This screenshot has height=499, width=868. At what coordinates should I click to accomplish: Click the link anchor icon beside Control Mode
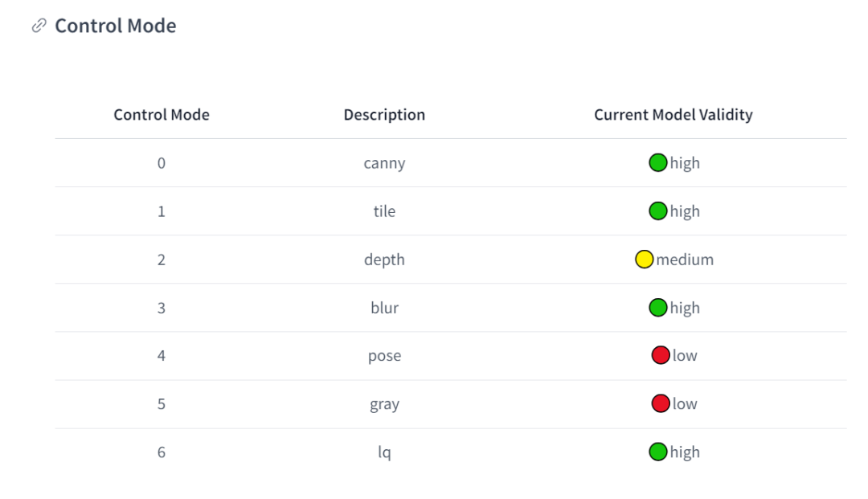click(39, 27)
